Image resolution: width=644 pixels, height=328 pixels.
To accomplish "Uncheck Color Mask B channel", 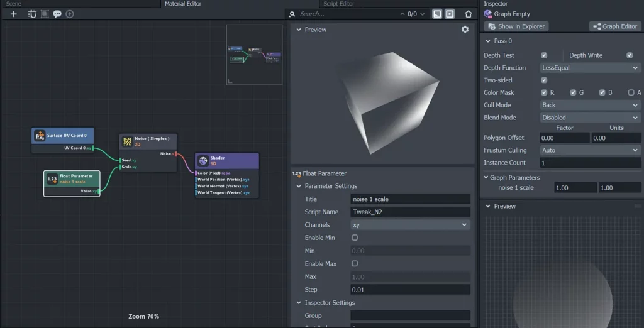I will point(602,93).
